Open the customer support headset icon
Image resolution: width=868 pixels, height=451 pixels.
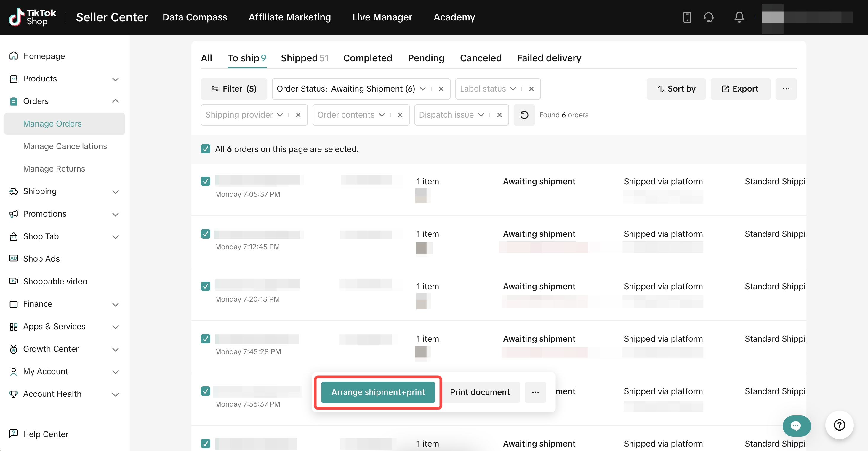pyautogui.click(x=708, y=17)
